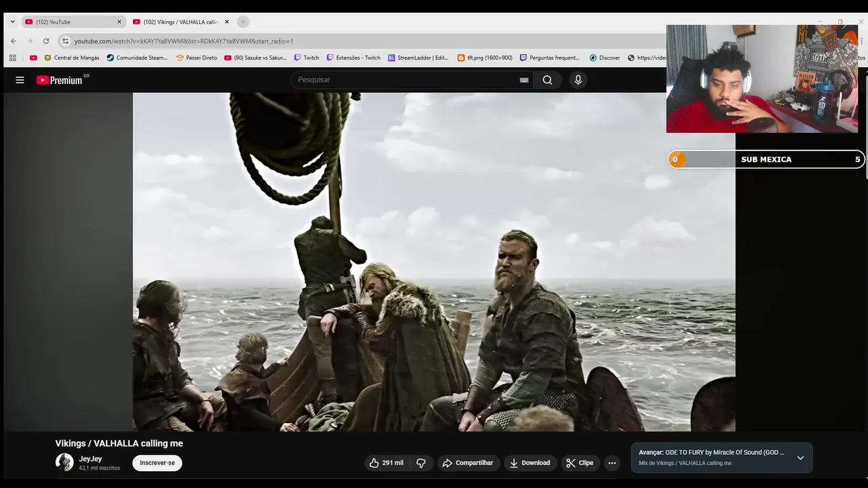Screen dimensions: 868x488
Task: Click the video player area
Action: (434, 262)
